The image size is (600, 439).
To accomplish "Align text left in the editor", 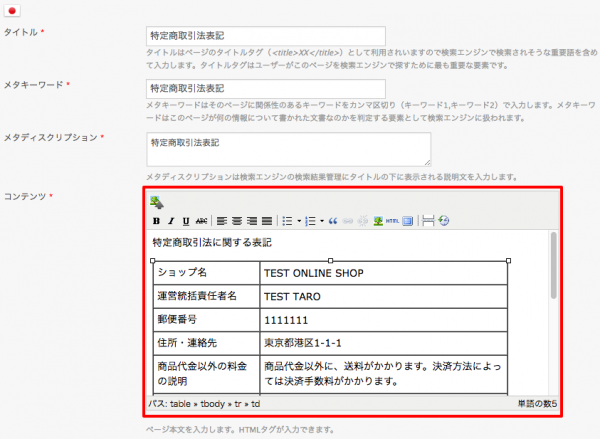I will click(222, 220).
